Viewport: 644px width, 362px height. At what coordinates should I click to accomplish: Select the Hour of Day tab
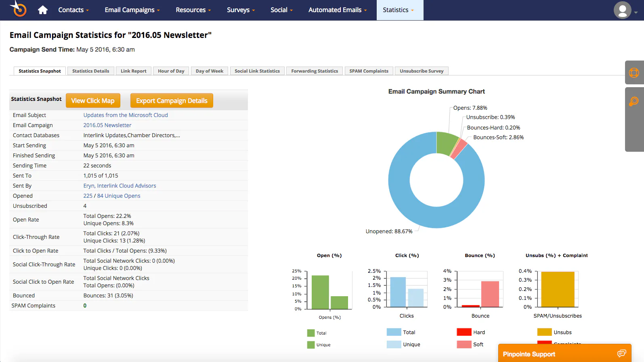pos(171,71)
